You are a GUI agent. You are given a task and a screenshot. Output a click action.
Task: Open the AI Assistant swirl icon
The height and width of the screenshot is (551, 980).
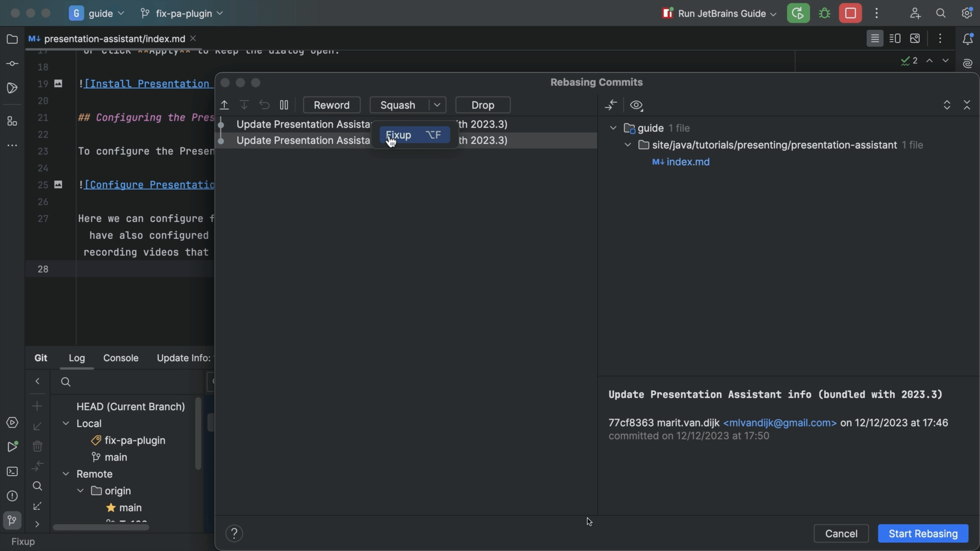(x=967, y=64)
